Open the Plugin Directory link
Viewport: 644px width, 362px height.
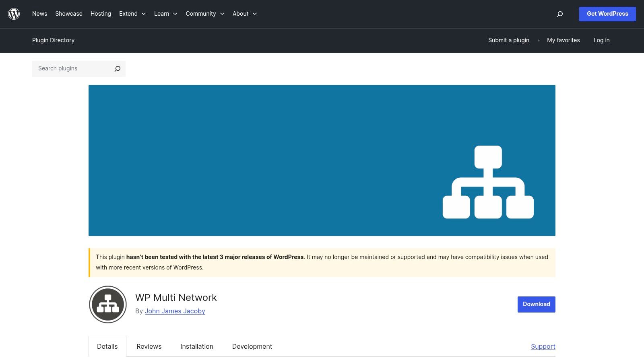point(53,40)
